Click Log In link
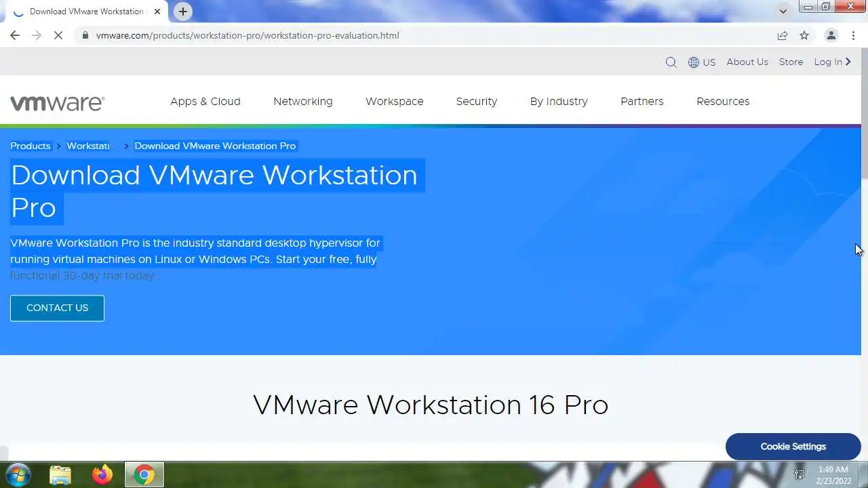 (833, 62)
